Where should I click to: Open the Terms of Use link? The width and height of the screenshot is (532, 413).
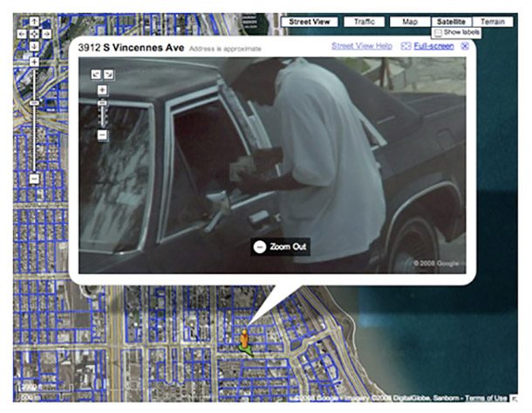[486, 397]
